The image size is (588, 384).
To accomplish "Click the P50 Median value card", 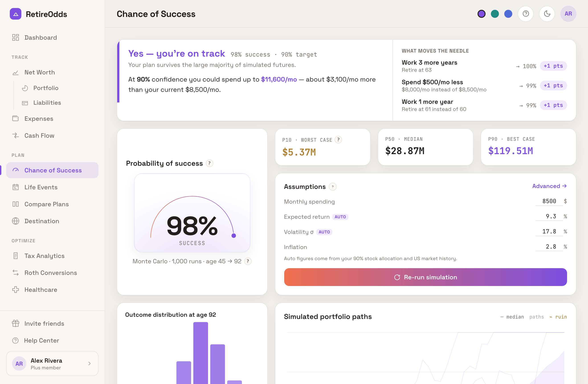I will tap(425, 147).
